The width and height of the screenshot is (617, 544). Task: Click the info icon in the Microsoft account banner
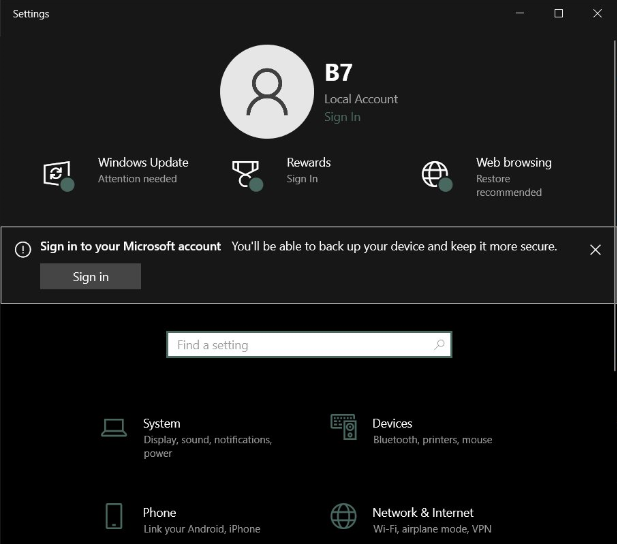[23, 250]
